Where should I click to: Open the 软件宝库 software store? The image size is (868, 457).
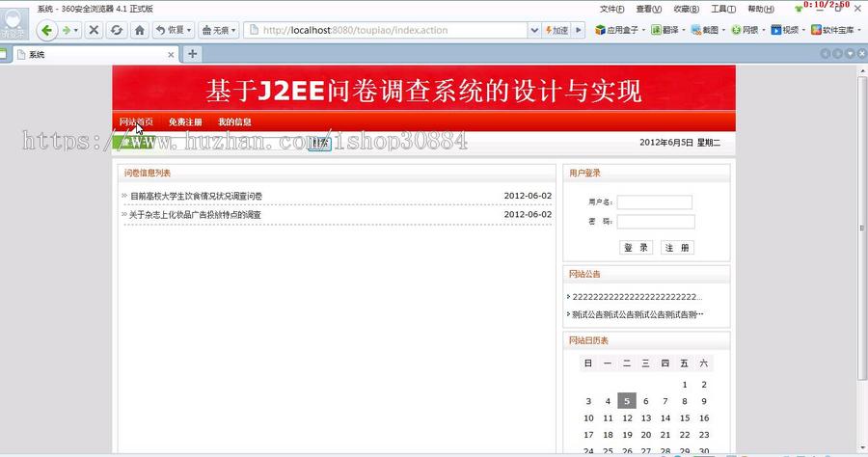(x=832, y=30)
